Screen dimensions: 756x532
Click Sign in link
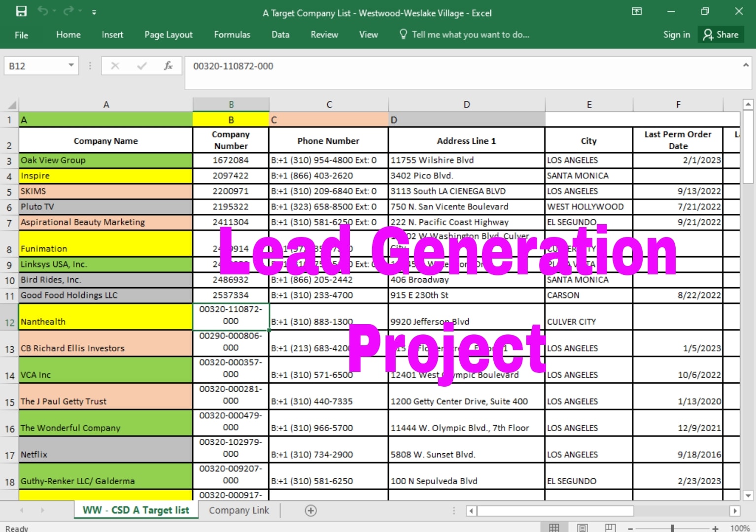pyautogui.click(x=676, y=34)
